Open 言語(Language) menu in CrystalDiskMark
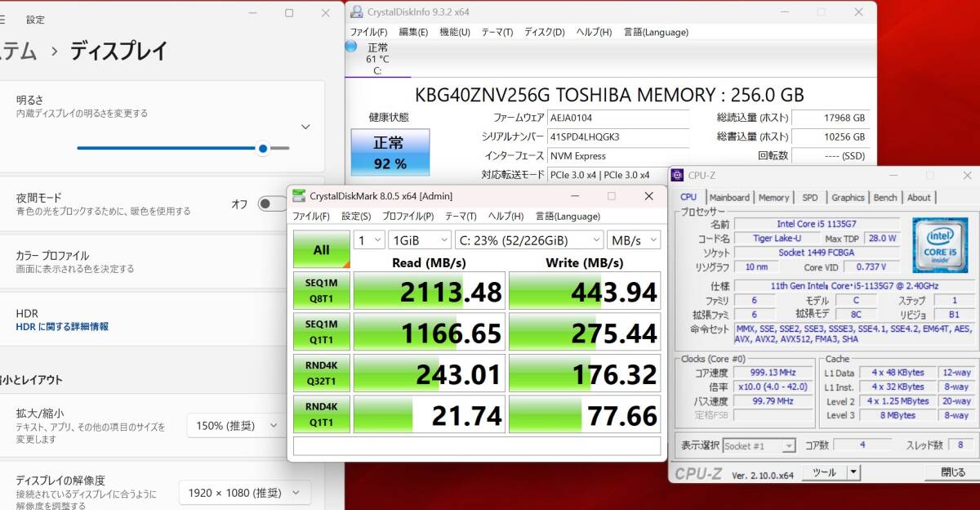The image size is (980, 510). tap(568, 217)
